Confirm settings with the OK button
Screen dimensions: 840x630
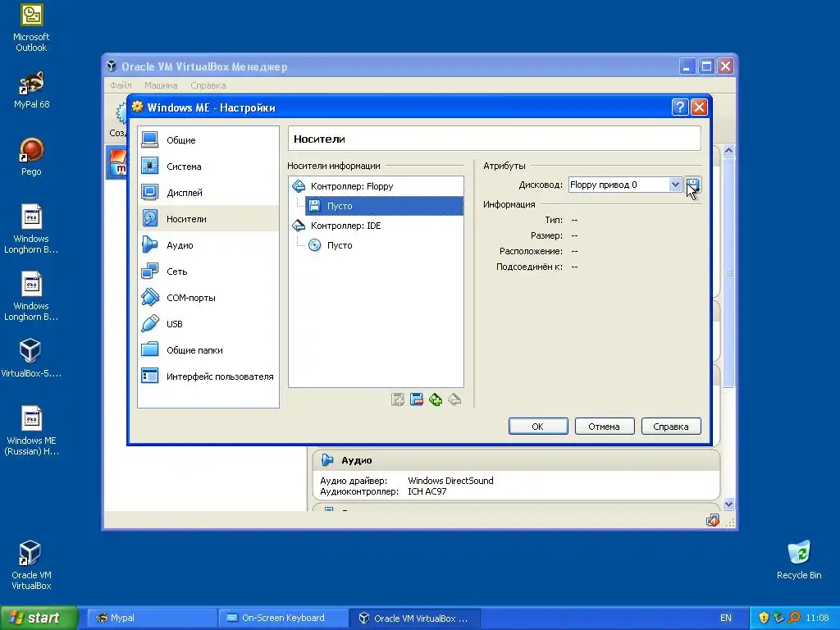(538, 427)
